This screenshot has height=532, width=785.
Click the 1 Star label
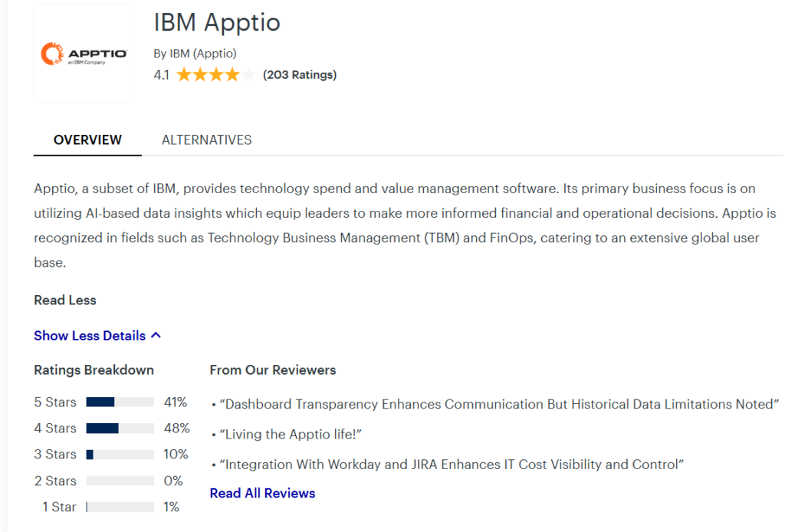[x=58, y=507]
